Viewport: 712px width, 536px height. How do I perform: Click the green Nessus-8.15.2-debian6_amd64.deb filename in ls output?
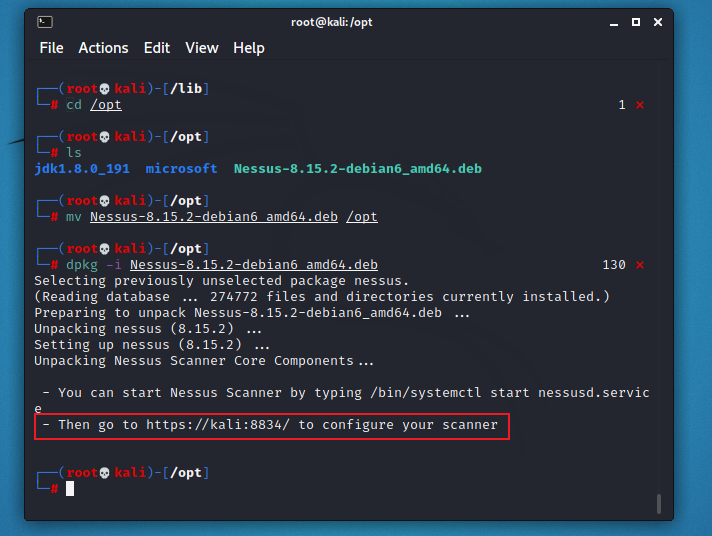358,169
